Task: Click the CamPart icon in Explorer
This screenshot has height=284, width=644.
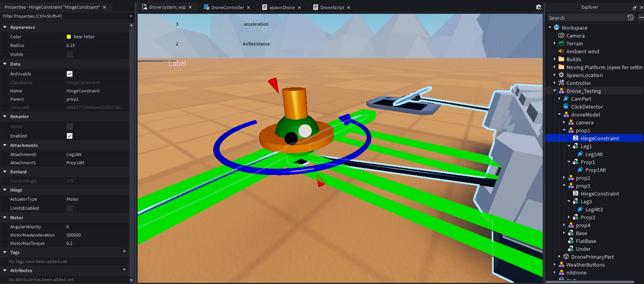Action: point(566,99)
